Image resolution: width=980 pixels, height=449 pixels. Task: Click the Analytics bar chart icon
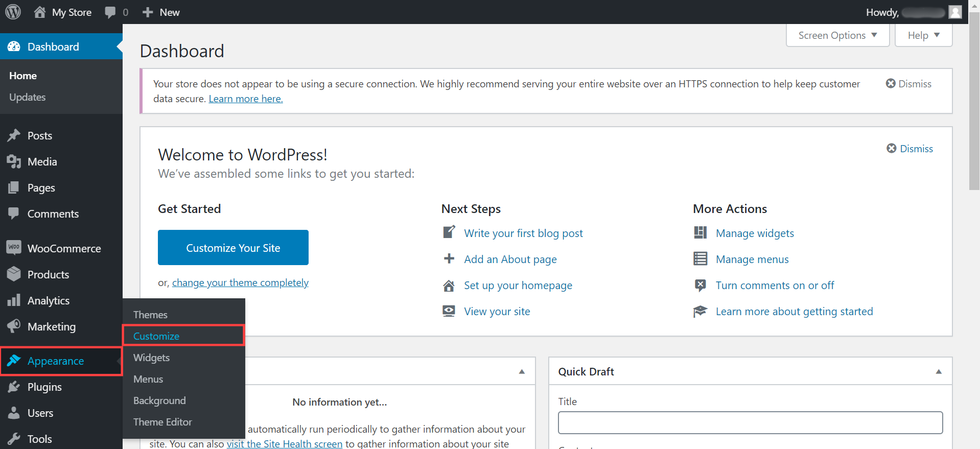click(14, 300)
